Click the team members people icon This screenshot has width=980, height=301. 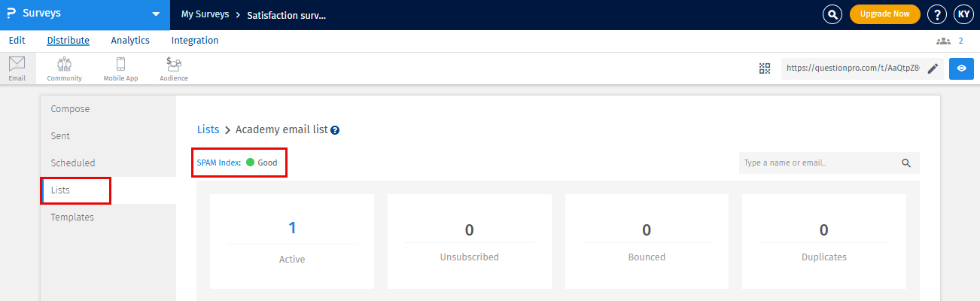point(944,41)
